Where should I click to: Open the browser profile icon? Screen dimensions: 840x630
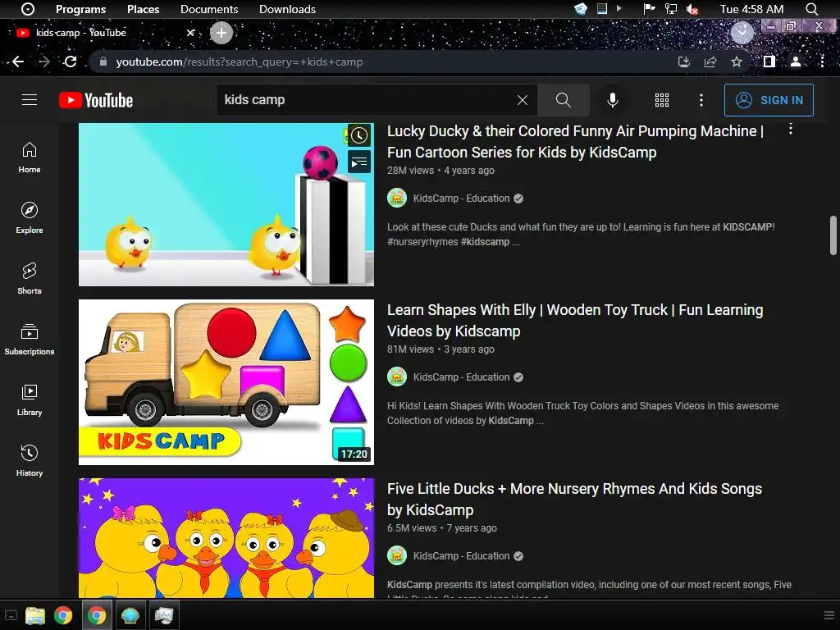(x=796, y=62)
